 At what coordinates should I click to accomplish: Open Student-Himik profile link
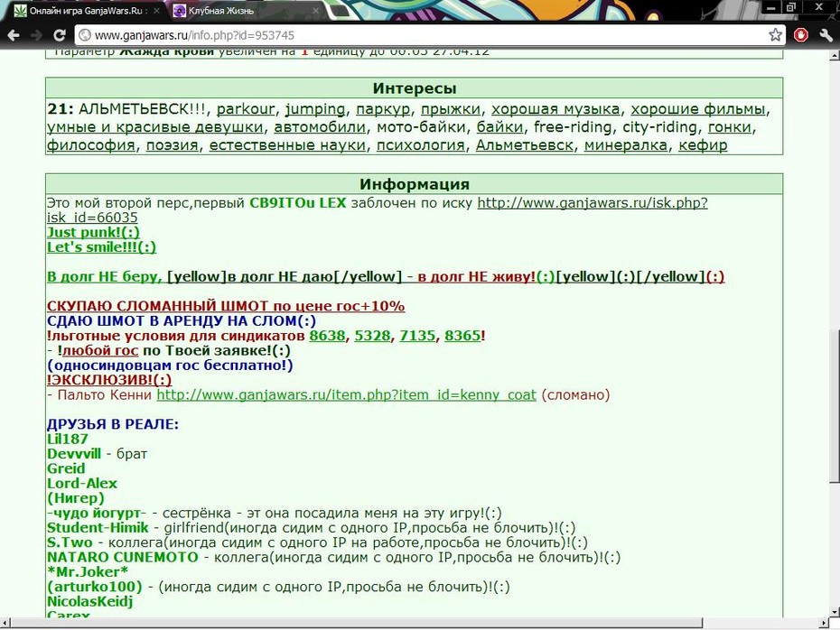(98, 528)
